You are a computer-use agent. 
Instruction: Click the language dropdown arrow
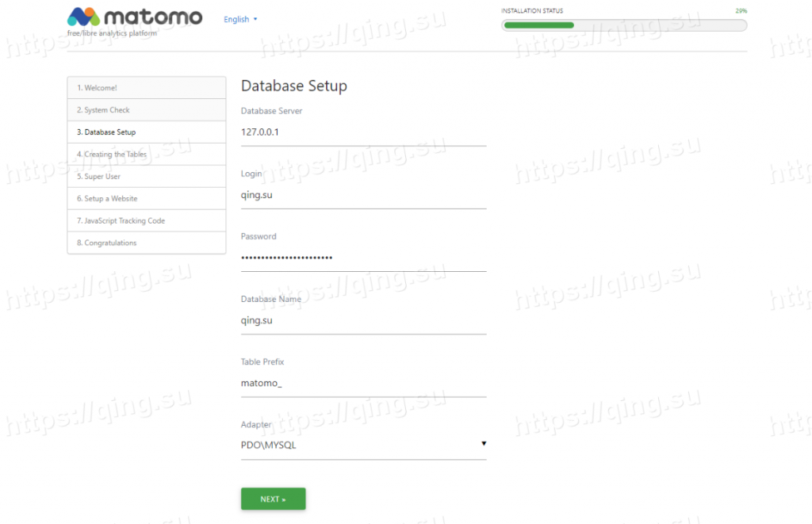coord(255,19)
